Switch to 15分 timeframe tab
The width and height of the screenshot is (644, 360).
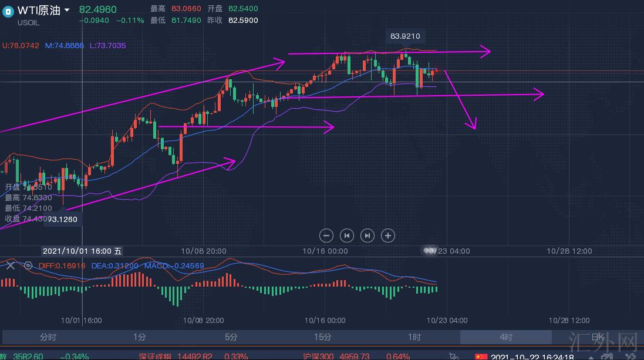[x=322, y=337]
